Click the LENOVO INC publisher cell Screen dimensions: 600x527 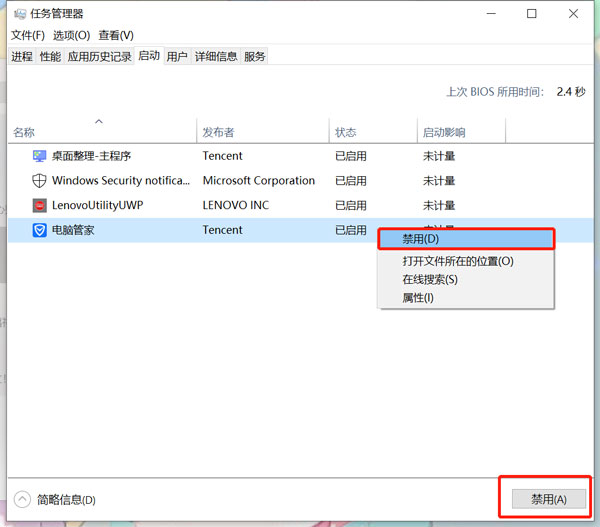pyautogui.click(x=236, y=205)
